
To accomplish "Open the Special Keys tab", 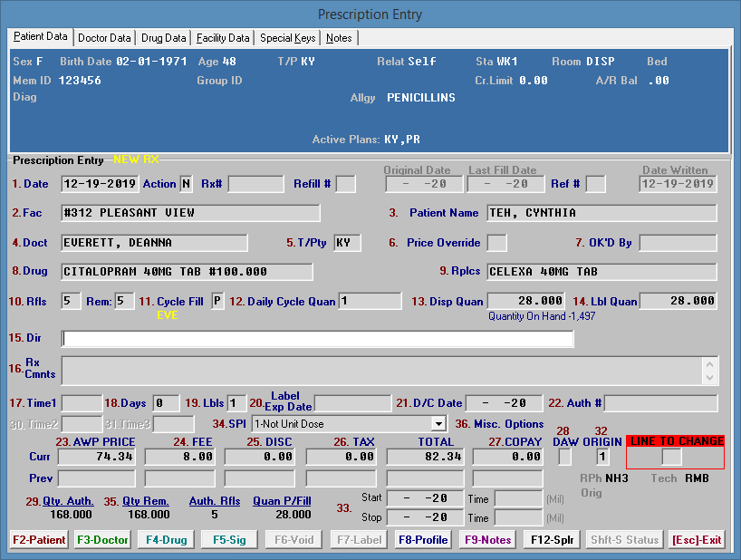I will (288, 38).
